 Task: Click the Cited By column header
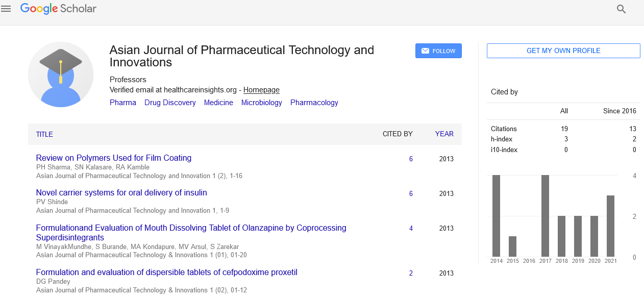tap(398, 134)
